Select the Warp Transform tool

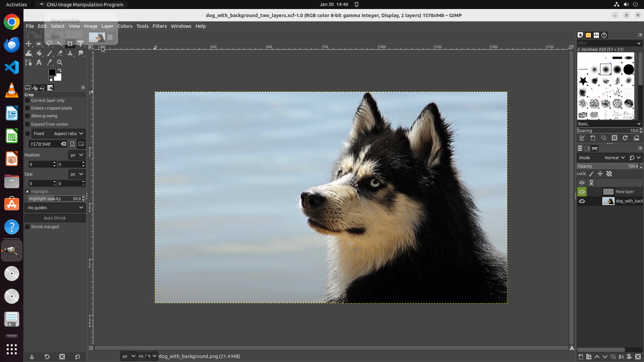click(29, 53)
